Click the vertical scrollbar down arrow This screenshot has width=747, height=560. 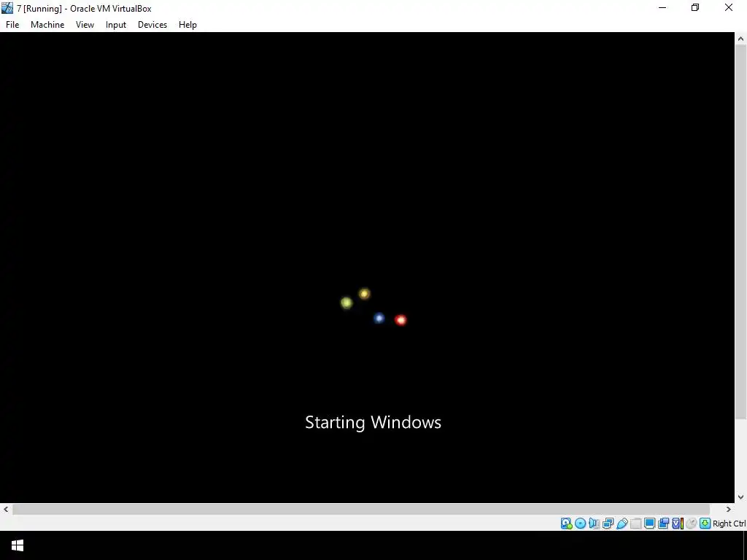(741, 497)
